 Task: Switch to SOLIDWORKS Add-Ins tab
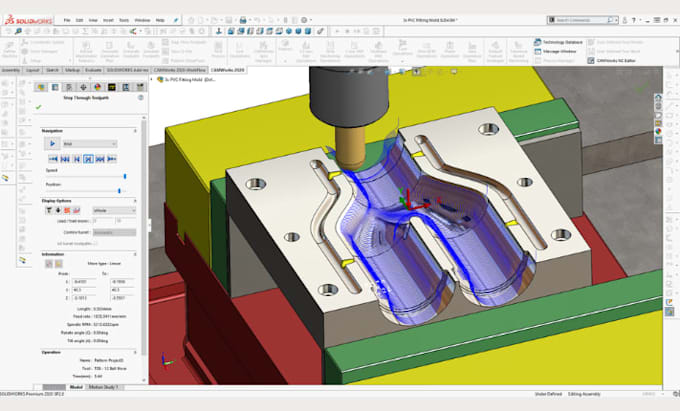(128, 70)
